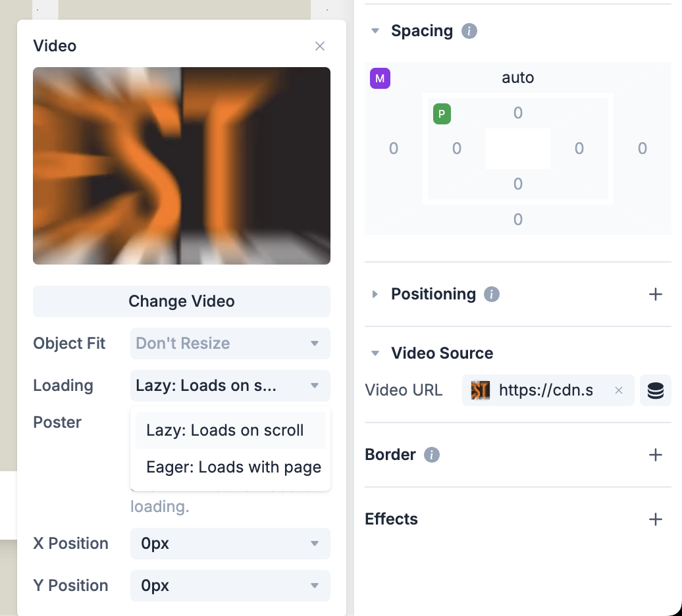Click the Spacing info icon

pyautogui.click(x=469, y=31)
